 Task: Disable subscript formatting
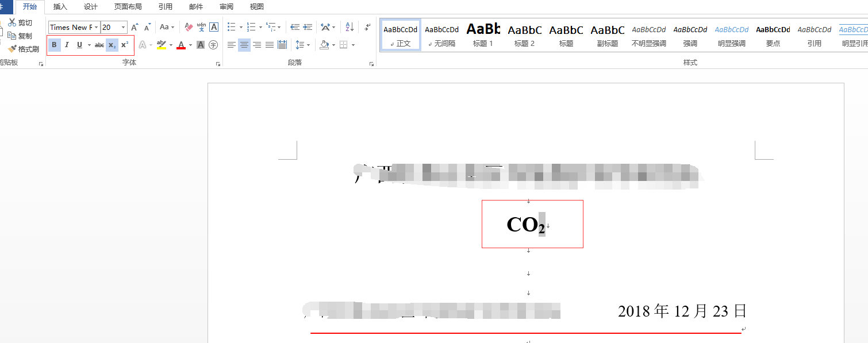[x=112, y=45]
